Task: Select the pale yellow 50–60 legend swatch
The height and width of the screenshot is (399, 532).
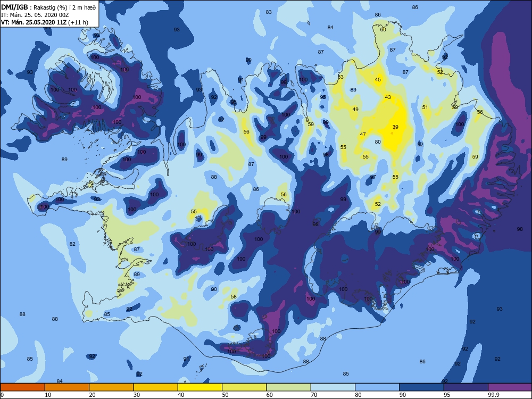Action: point(244,387)
